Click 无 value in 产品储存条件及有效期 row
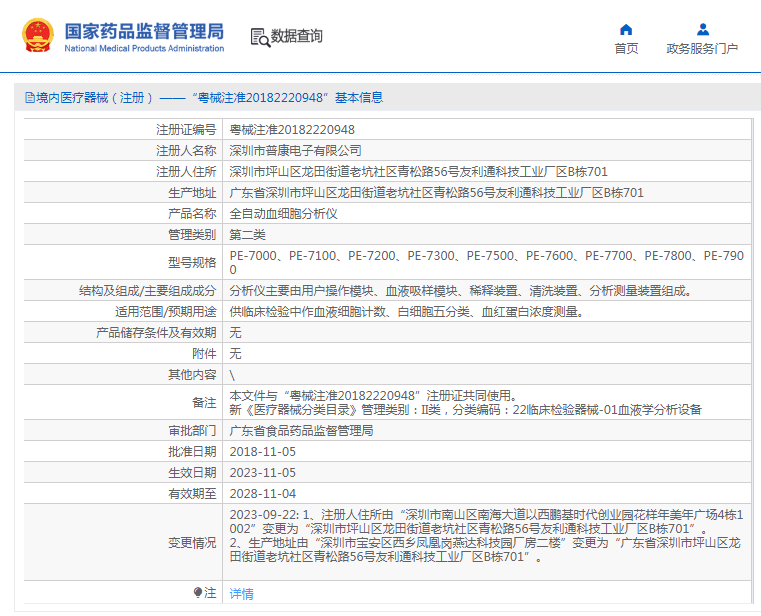Screen dimensions: 761x616 coord(235,333)
